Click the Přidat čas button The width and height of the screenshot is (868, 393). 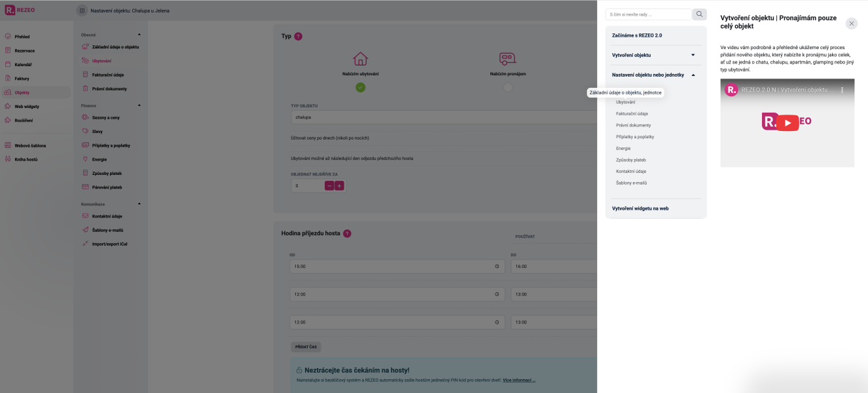tap(306, 347)
